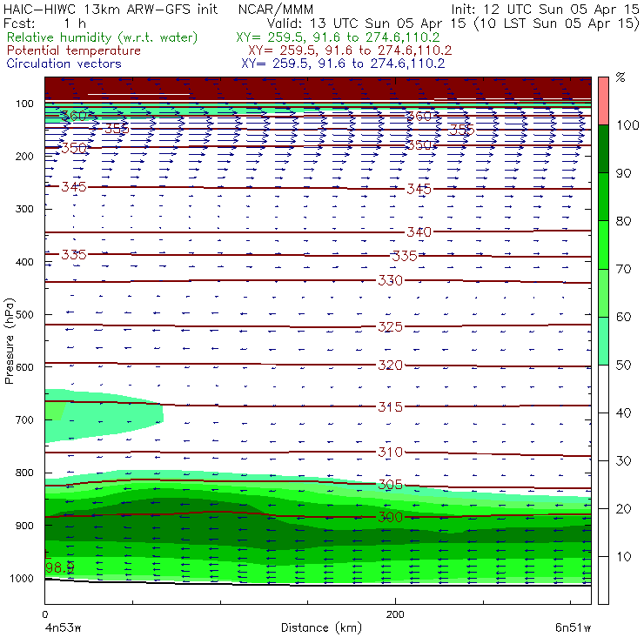Click the '200' distance axis tick label

pyautogui.click(x=395, y=614)
